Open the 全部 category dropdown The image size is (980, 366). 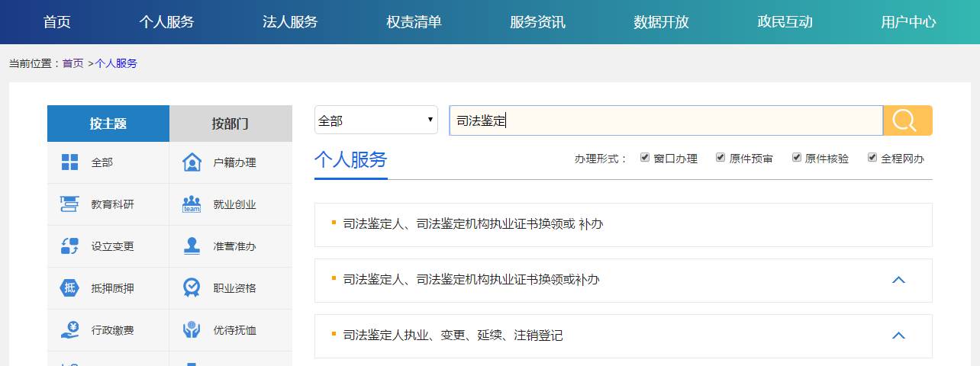[376, 120]
